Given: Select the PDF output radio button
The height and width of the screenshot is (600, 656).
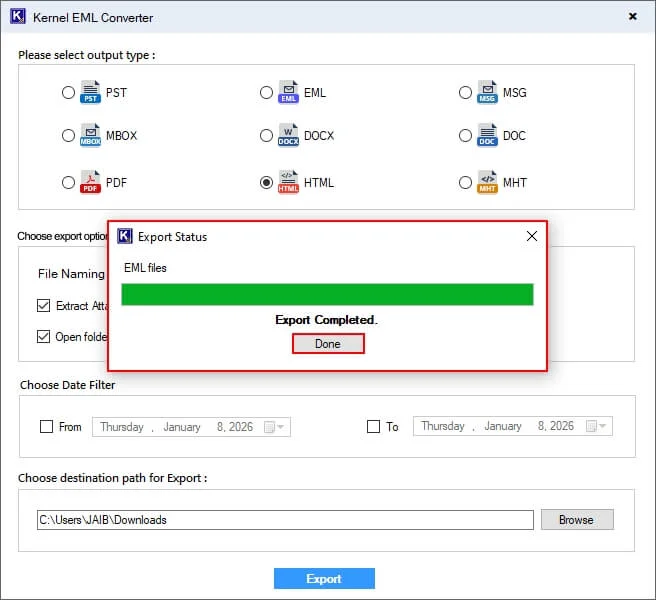Looking at the screenshot, I should tap(68, 182).
